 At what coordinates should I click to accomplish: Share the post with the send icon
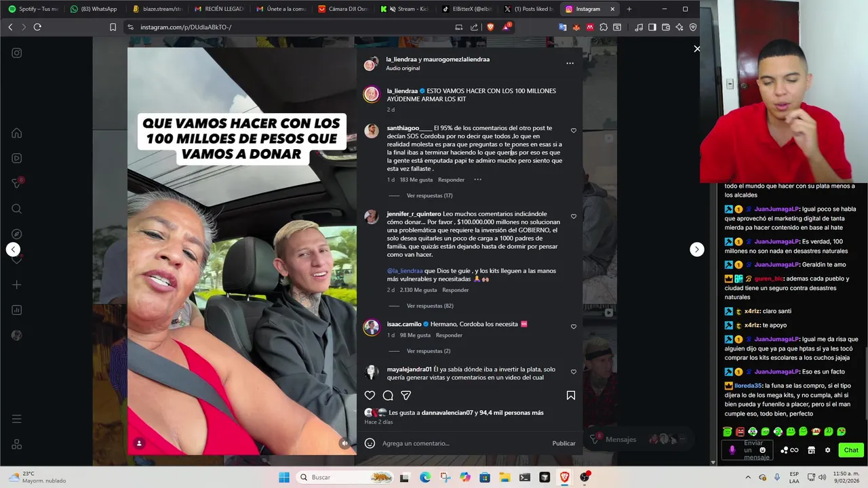click(406, 395)
